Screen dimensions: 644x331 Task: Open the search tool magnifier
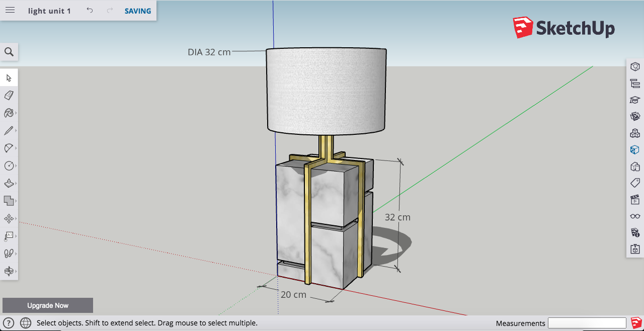[x=9, y=52]
